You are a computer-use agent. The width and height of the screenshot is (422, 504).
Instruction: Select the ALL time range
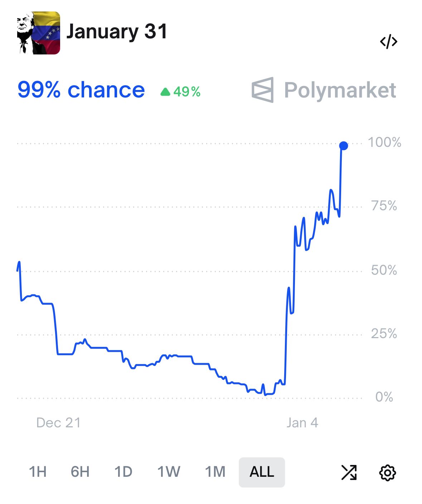tap(262, 472)
